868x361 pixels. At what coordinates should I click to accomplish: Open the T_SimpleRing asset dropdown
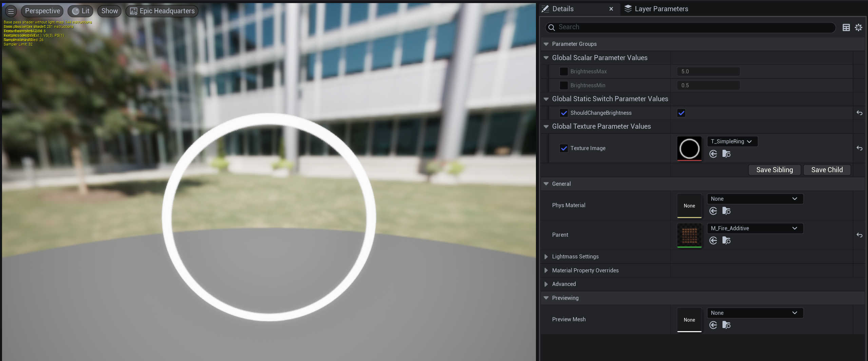click(732, 142)
